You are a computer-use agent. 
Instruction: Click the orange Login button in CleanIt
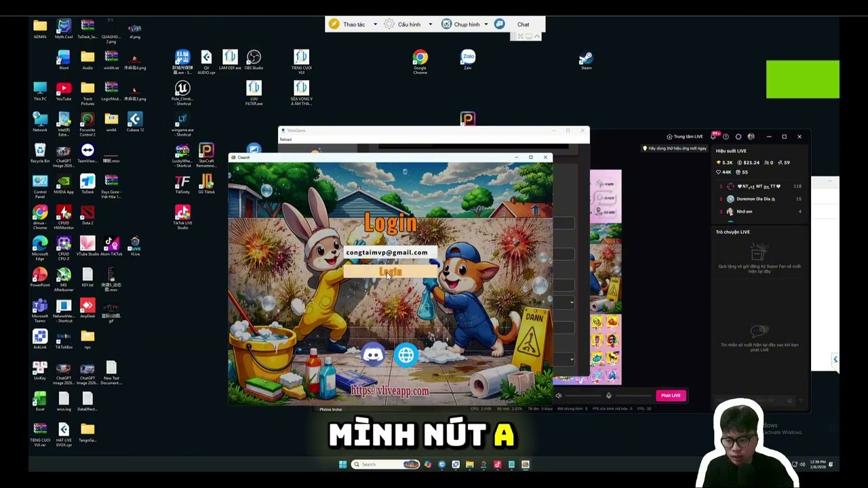tap(390, 272)
